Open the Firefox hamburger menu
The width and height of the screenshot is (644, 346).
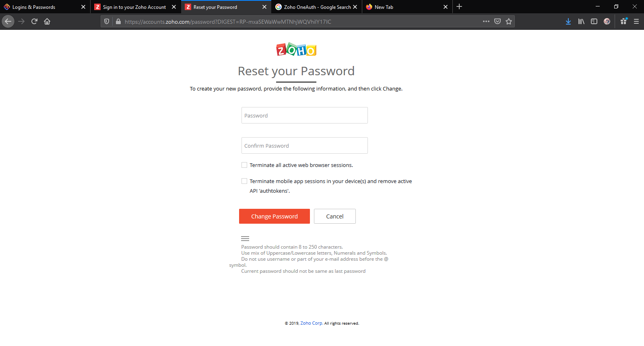(636, 21)
